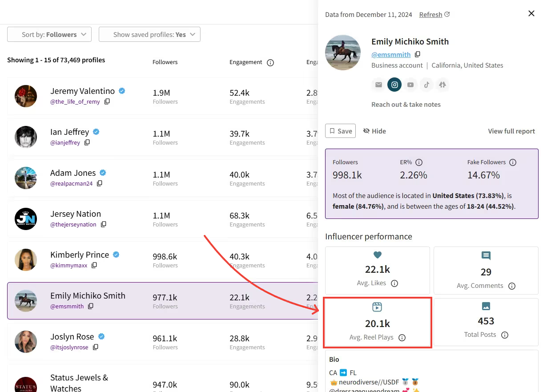Screen dimensions: 543x392
Task: Click Joslyn Rose verified badge
Action: click(101, 336)
